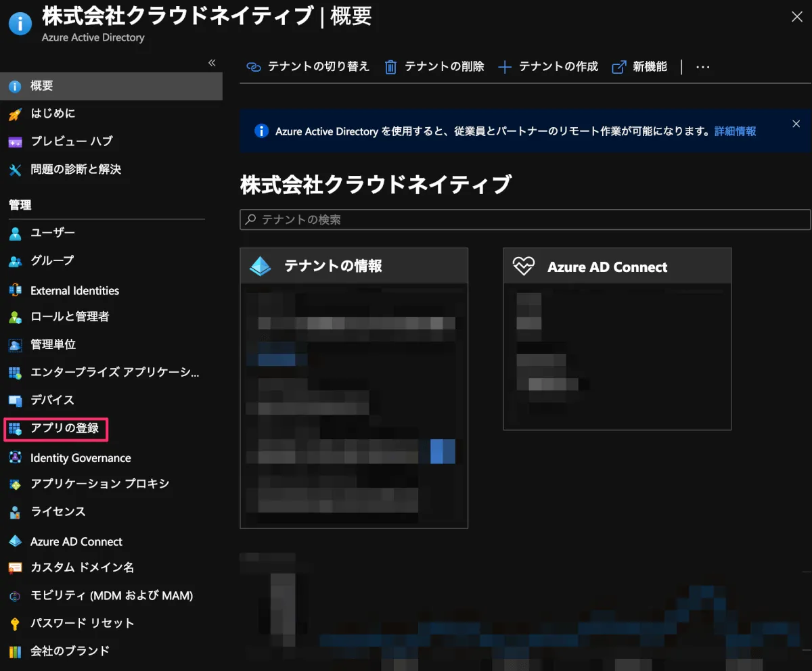
Task: Open エンタープライズ アプリケーション menu item
Action: (x=115, y=372)
